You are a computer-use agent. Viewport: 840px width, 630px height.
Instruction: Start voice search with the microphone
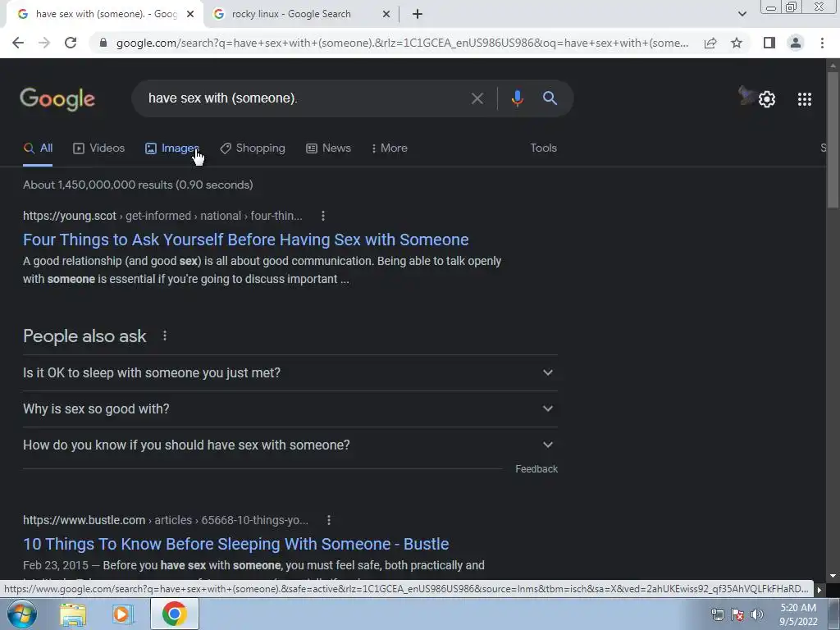[517, 98]
